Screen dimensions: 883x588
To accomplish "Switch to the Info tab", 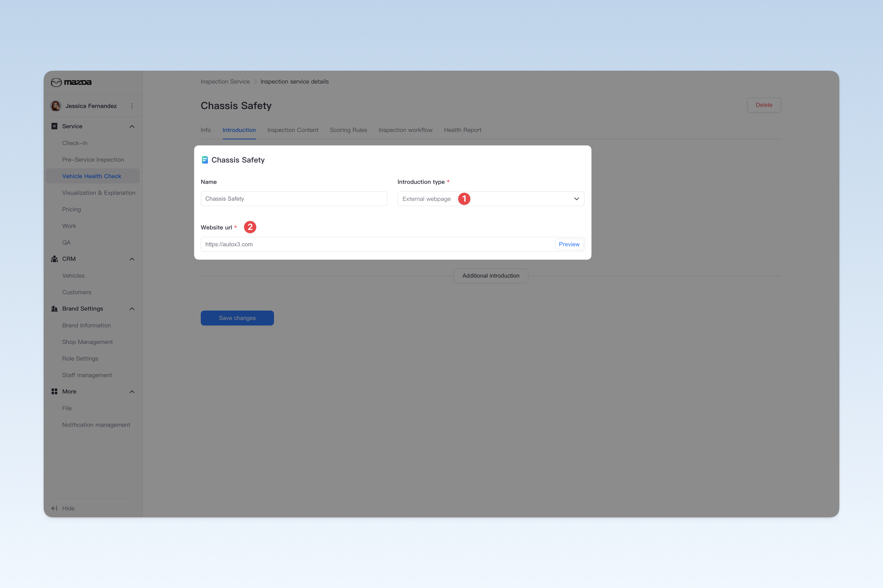I will pyautogui.click(x=206, y=130).
